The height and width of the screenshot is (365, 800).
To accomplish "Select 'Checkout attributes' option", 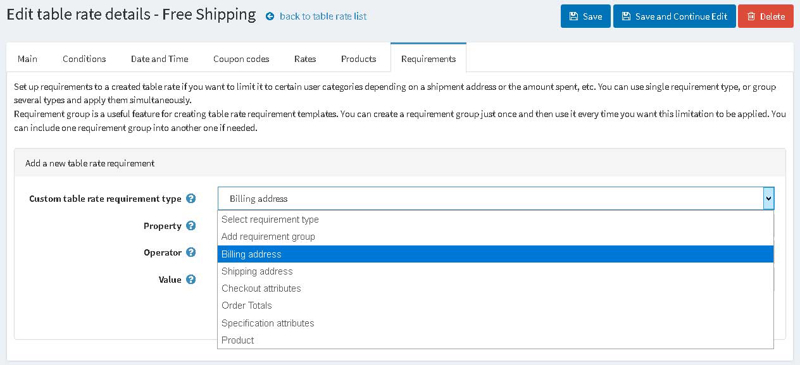I will tap(495, 288).
